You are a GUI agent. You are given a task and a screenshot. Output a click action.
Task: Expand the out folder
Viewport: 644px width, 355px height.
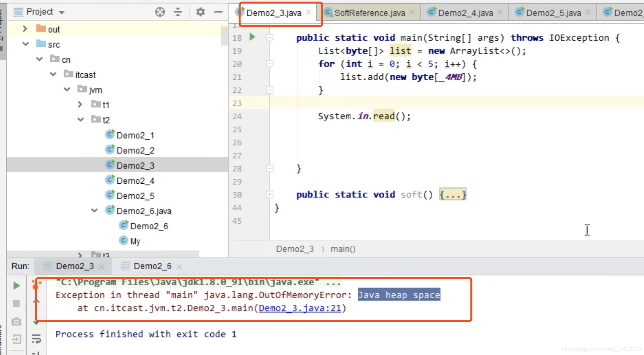tap(25, 29)
